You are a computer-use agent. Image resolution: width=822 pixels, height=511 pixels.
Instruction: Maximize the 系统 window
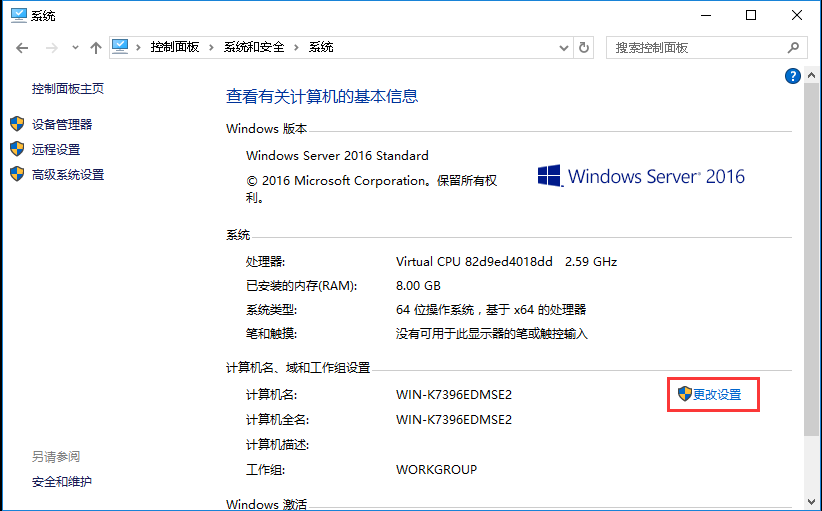pos(751,15)
